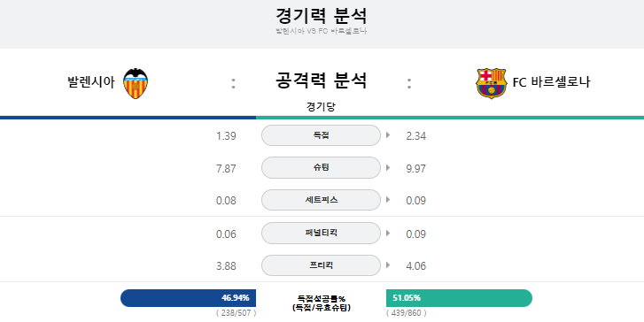Select the 페널티킥 stat button

tap(322, 233)
